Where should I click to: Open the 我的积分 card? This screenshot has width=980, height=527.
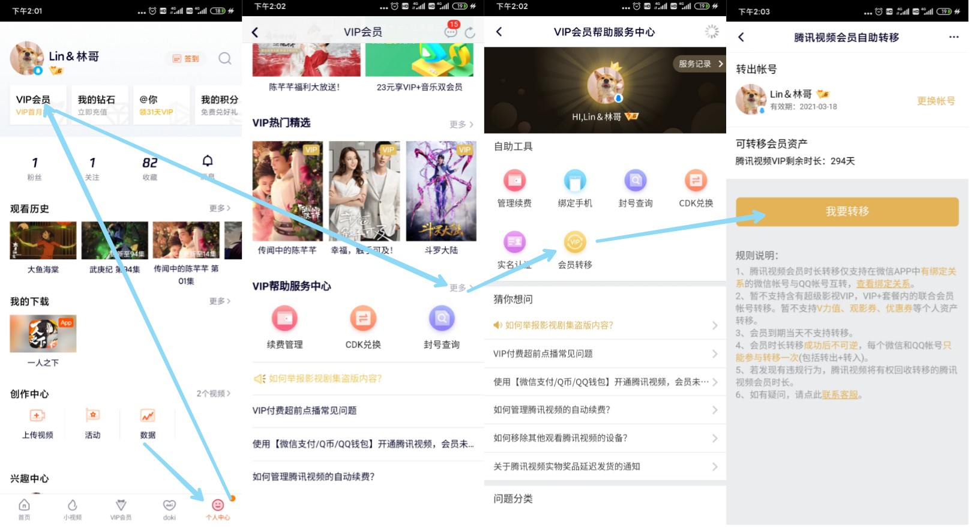(218, 105)
